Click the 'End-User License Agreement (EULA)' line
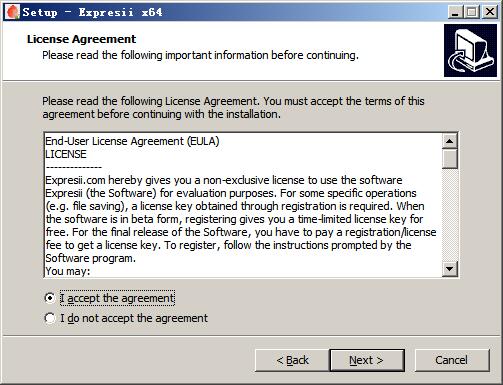Screen dimensions: 503x385 (x=132, y=141)
